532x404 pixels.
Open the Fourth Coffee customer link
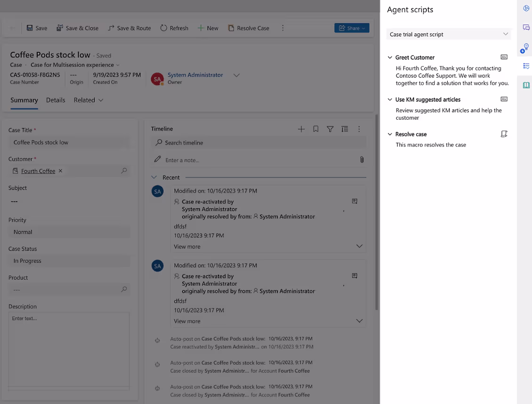[x=38, y=171]
